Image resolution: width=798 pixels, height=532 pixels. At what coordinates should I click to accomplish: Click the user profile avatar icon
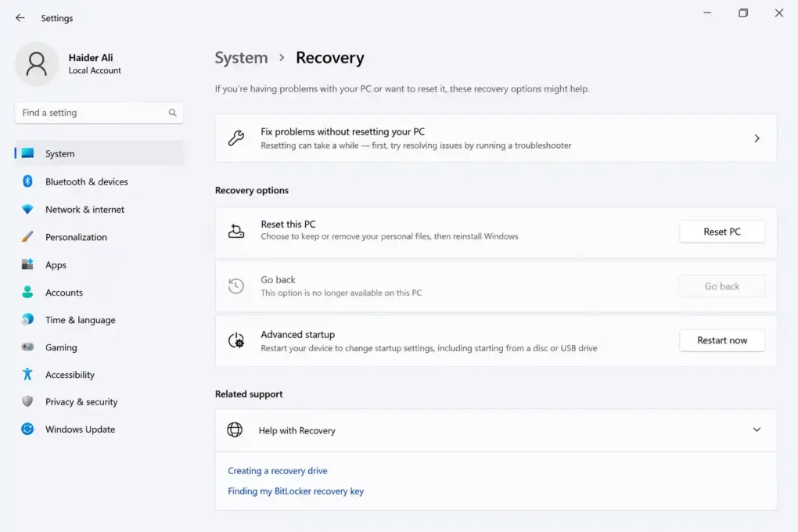point(36,63)
